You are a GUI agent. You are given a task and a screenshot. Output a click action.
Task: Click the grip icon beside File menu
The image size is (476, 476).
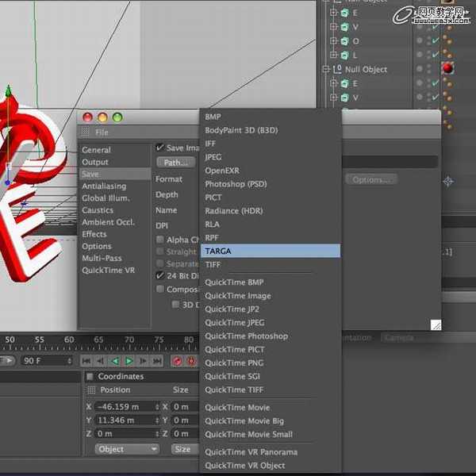coord(86,132)
